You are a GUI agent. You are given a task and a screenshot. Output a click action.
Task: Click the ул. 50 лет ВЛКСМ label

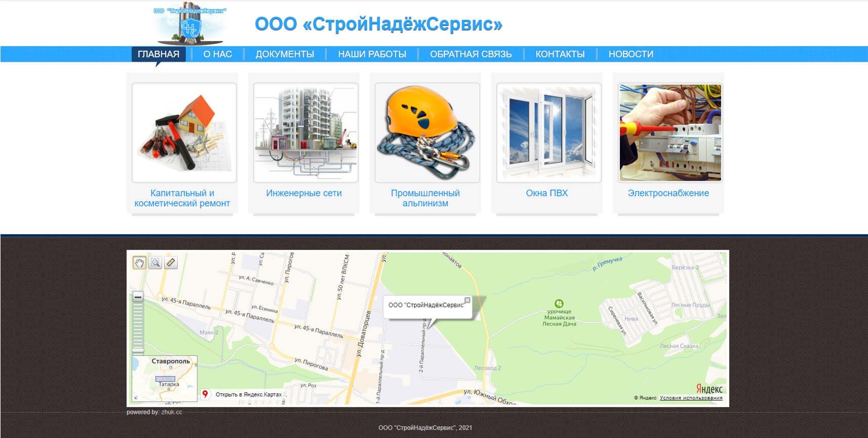(x=343, y=277)
